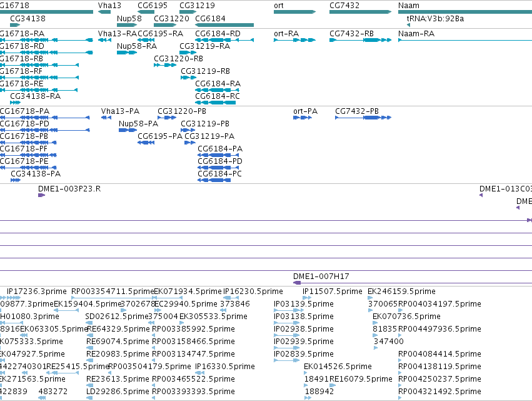532x401 pixels.
Task: Click EST EK070736.5prime
Action: point(406,317)
